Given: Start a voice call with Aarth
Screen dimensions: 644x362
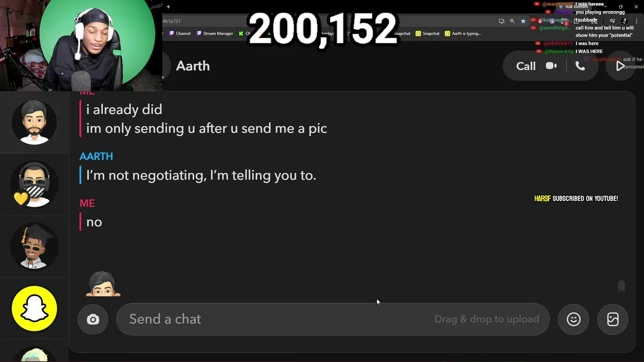Looking at the screenshot, I should coord(580,66).
